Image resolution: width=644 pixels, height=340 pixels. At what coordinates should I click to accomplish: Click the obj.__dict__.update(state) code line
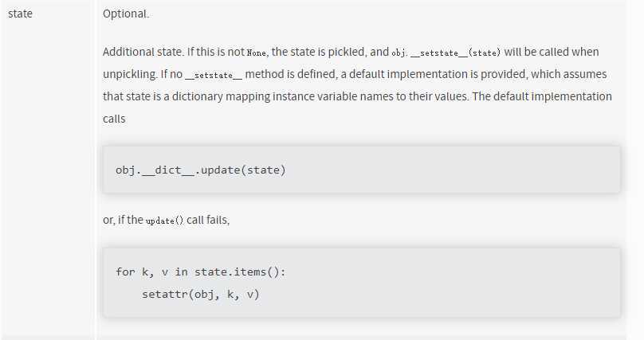tap(200, 170)
